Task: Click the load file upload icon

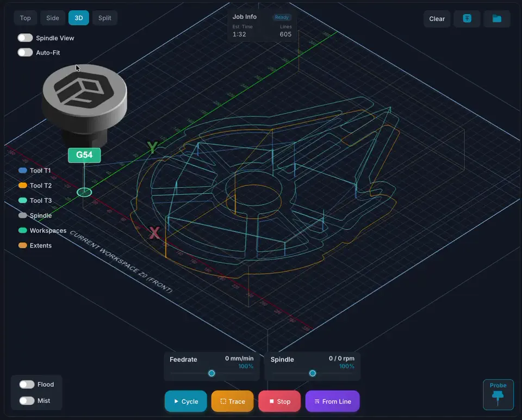Action: coord(467,18)
